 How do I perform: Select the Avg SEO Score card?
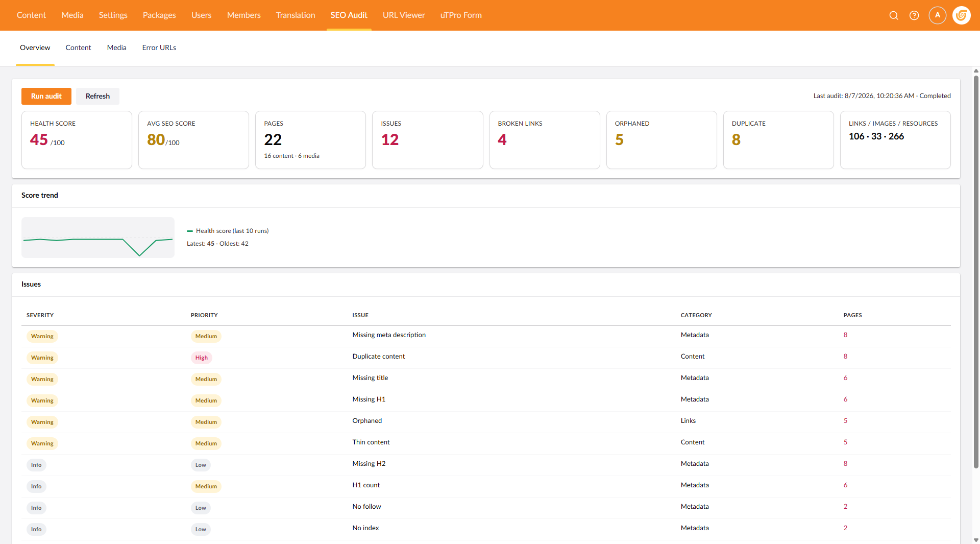click(193, 140)
